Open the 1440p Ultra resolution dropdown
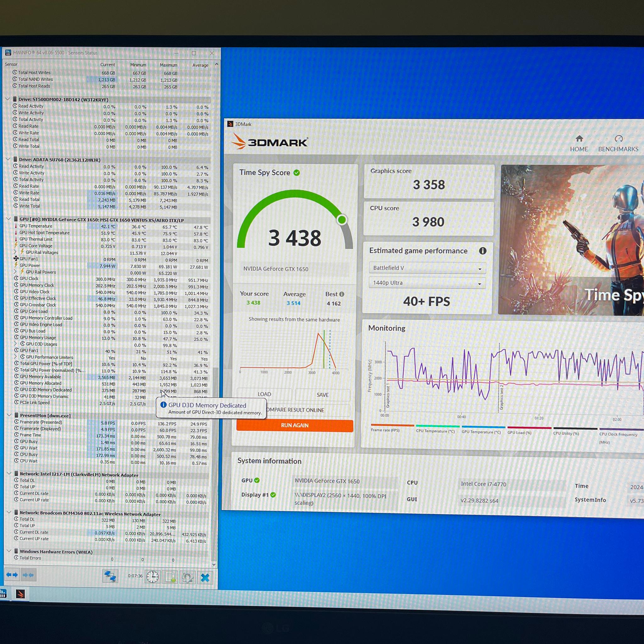Viewport: 644px width, 644px height. (427, 283)
